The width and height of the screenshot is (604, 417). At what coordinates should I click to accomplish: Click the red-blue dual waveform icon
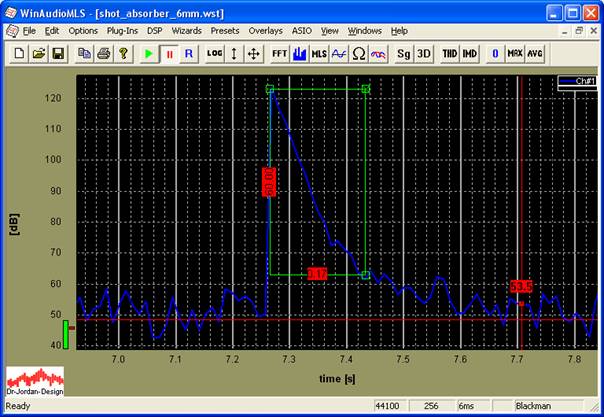(x=378, y=54)
